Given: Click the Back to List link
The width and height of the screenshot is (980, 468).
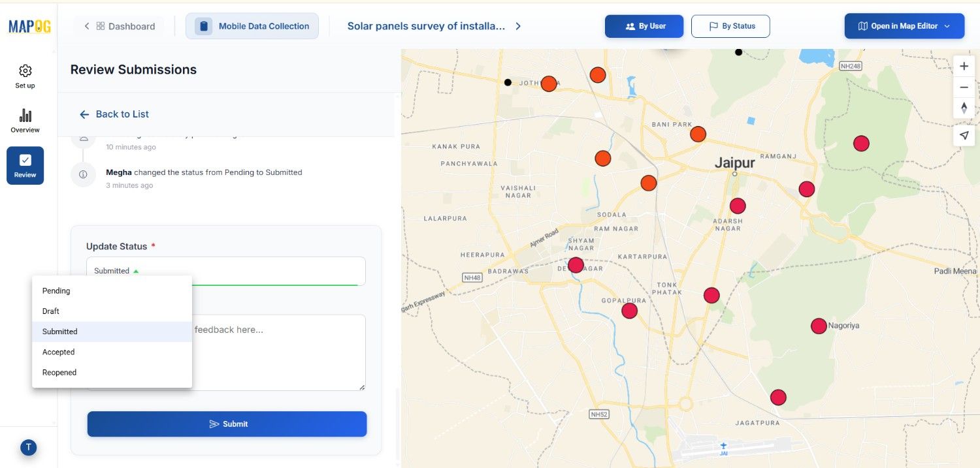Looking at the screenshot, I should [x=114, y=114].
